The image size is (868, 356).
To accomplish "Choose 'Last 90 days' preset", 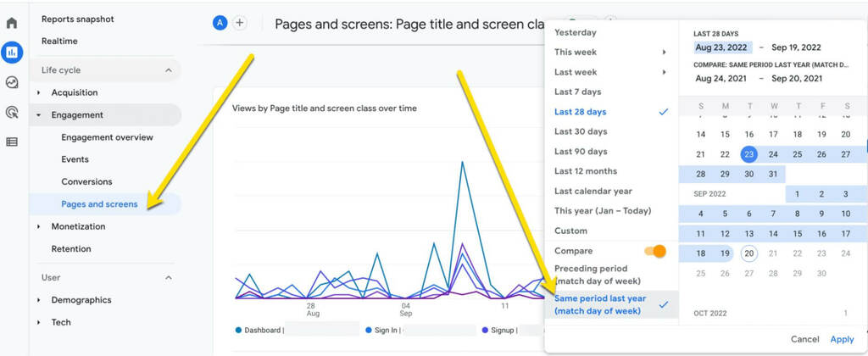I will point(581,152).
